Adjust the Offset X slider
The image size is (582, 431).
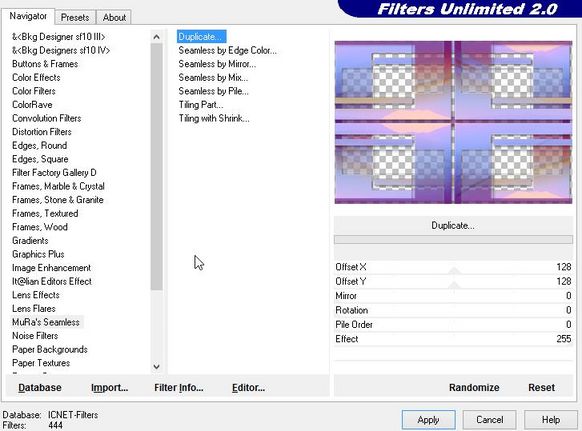coord(453,267)
